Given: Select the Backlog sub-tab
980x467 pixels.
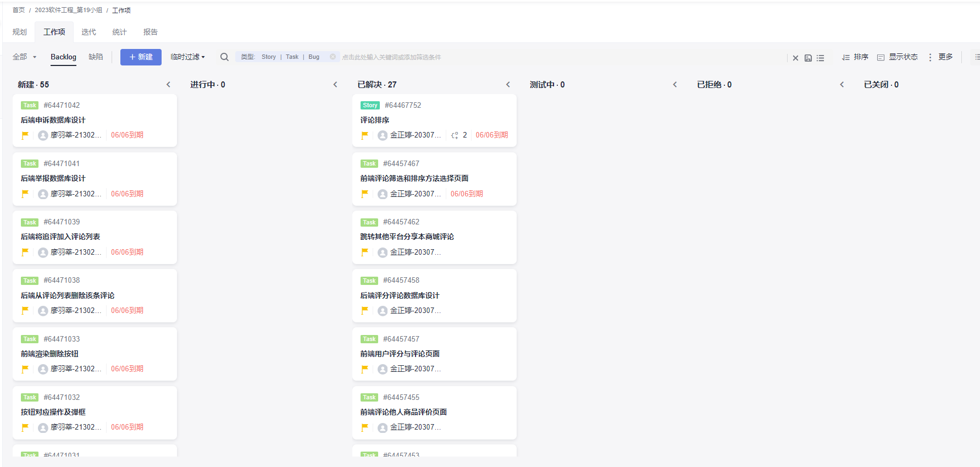Looking at the screenshot, I should click(63, 57).
